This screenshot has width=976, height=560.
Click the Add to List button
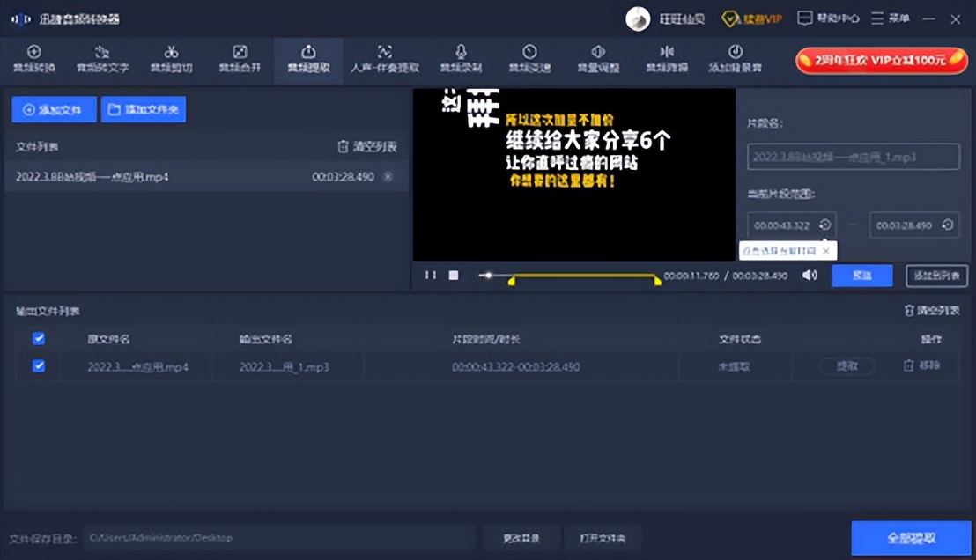point(936,276)
